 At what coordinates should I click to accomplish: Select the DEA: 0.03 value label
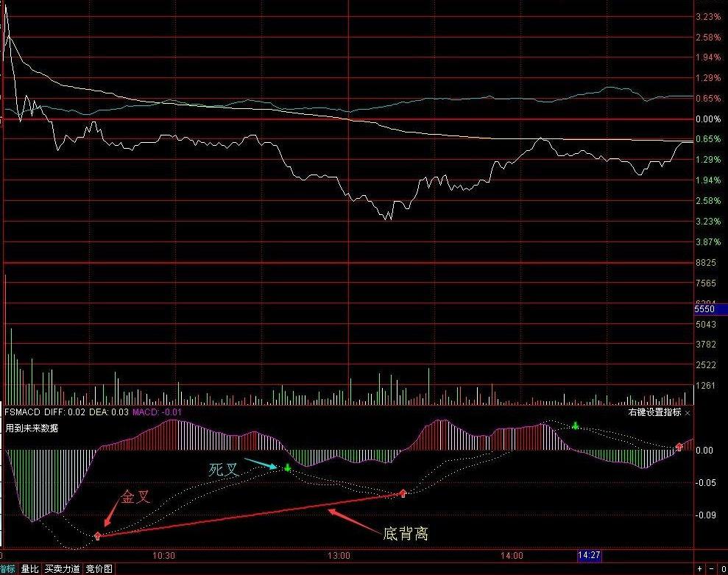coord(109,412)
